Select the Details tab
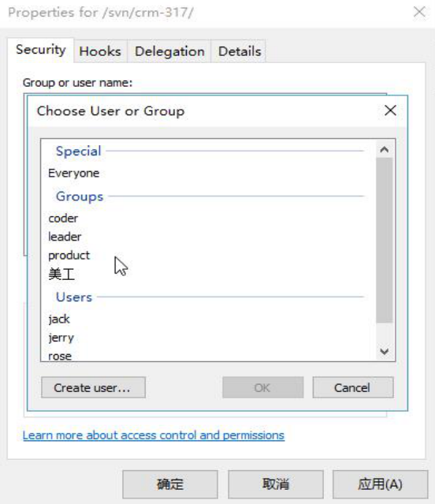This screenshot has width=435, height=504. pos(240,51)
